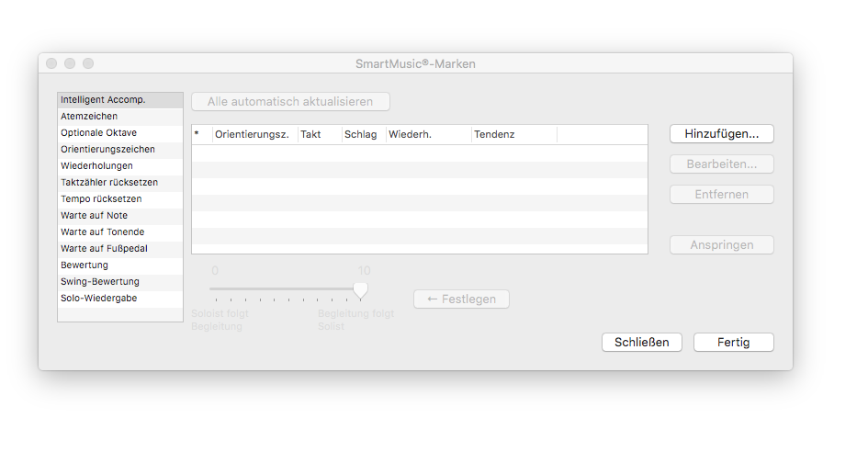868x463 pixels.
Task: Click the Wiederh. column header
Action: pyautogui.click(x=428, y=134)
